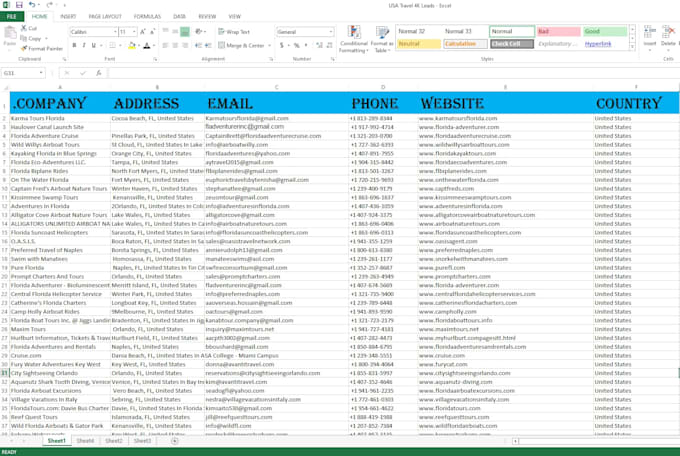Insert cells using the Insert button
The image size is (680, 456).
650,36
